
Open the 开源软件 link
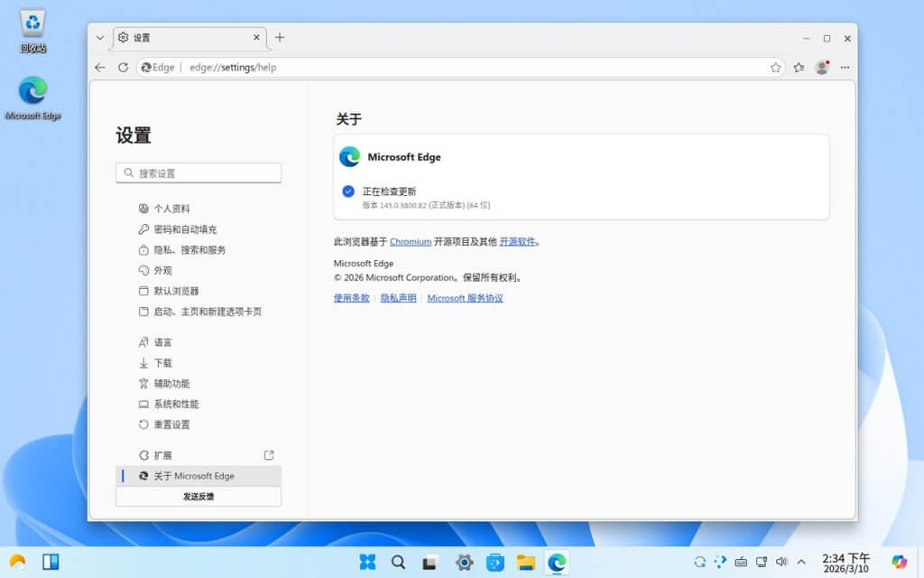(517, 242)
